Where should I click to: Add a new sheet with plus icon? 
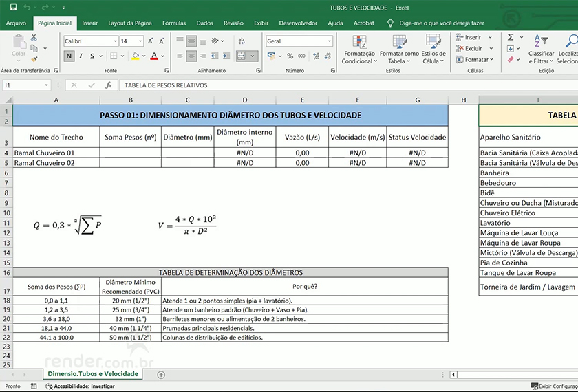[x=161, y=375]
